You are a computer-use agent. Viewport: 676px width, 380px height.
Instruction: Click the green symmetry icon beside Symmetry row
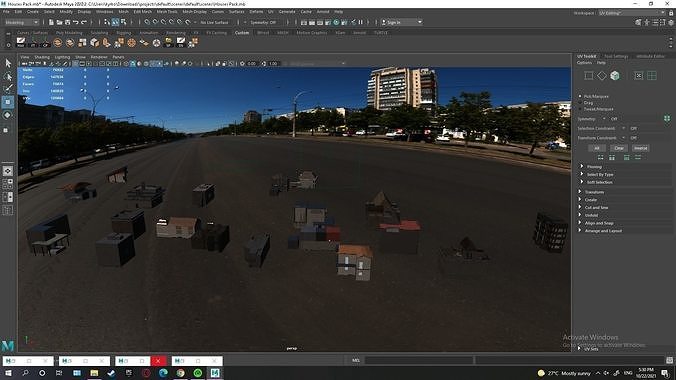(x=667, y=118)
